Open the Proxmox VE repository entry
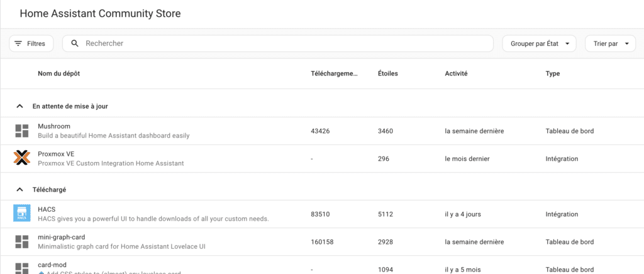Viewport: 644px width, 274px height. 322,159
